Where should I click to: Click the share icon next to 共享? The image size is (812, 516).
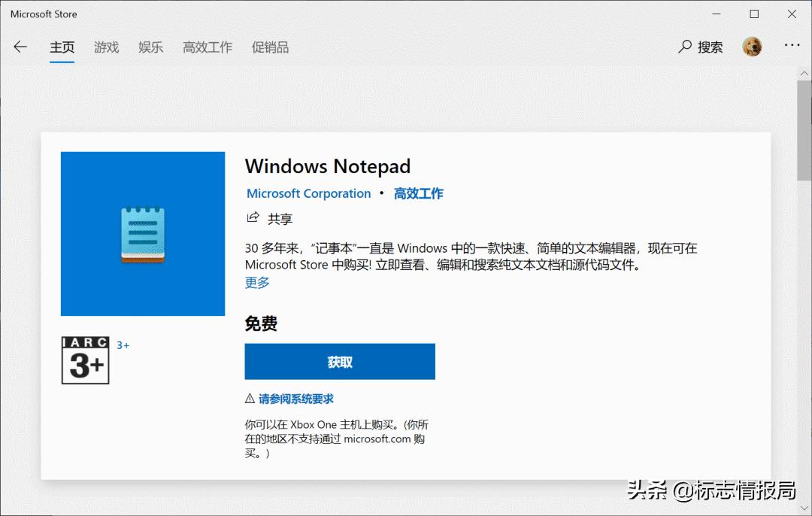[x=253, y=217]
